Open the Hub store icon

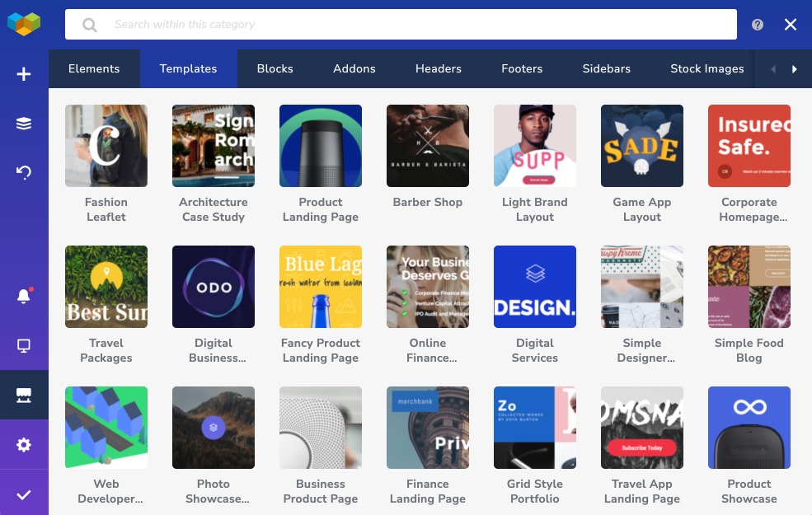[x=24, y=396]
